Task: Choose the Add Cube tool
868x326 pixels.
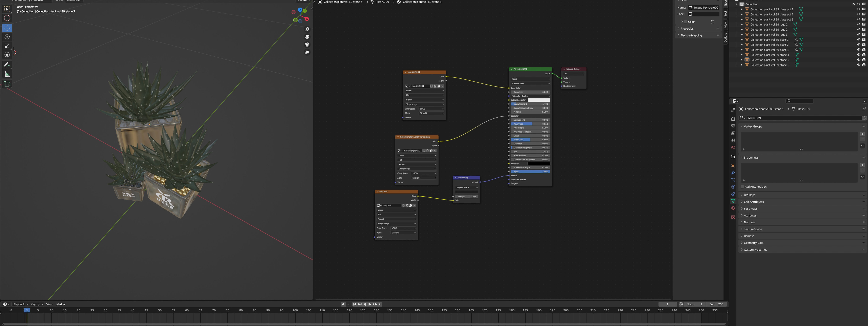Action: (x=7, y=83)
